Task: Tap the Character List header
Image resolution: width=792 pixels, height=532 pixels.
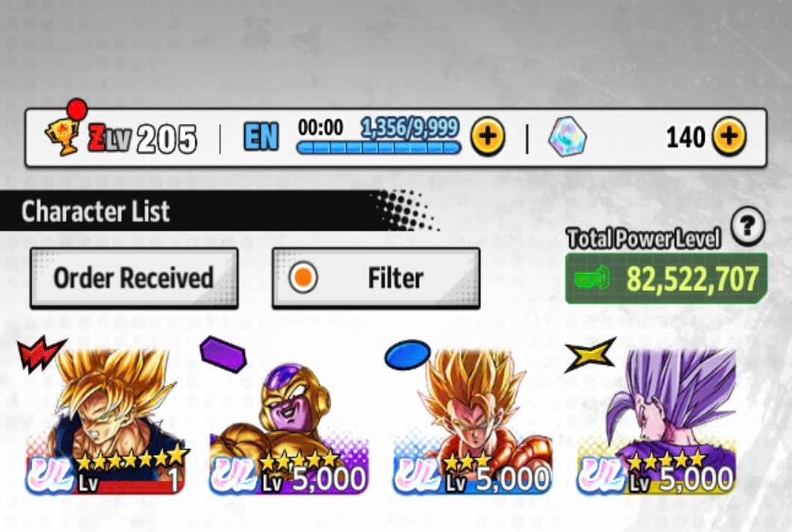Action: click(x=96, y=211)
